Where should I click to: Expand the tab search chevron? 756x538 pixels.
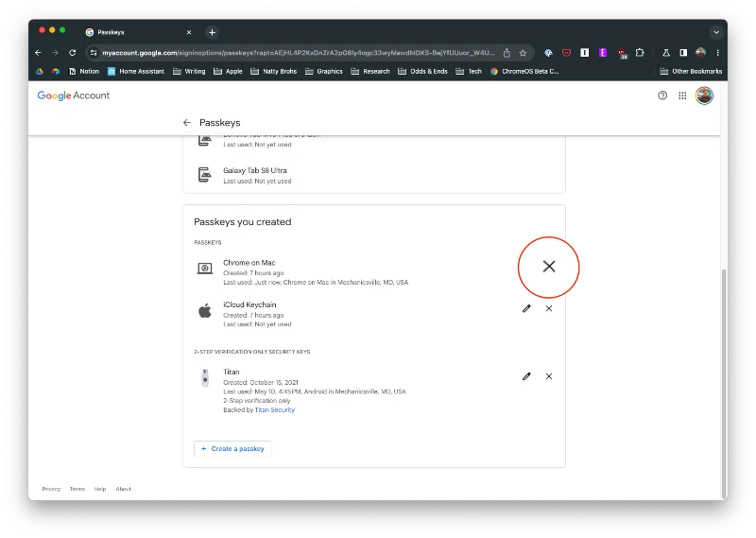click(x=715, y=32)
